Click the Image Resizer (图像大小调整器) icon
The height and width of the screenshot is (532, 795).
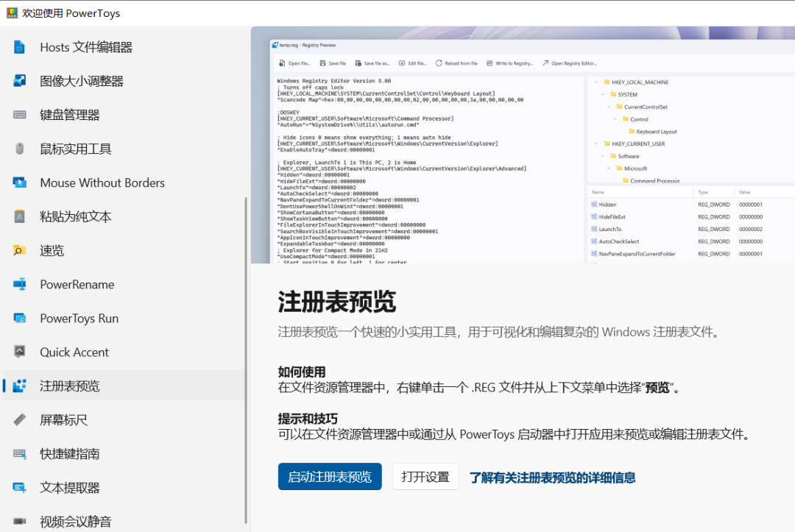tap(19, 81)
